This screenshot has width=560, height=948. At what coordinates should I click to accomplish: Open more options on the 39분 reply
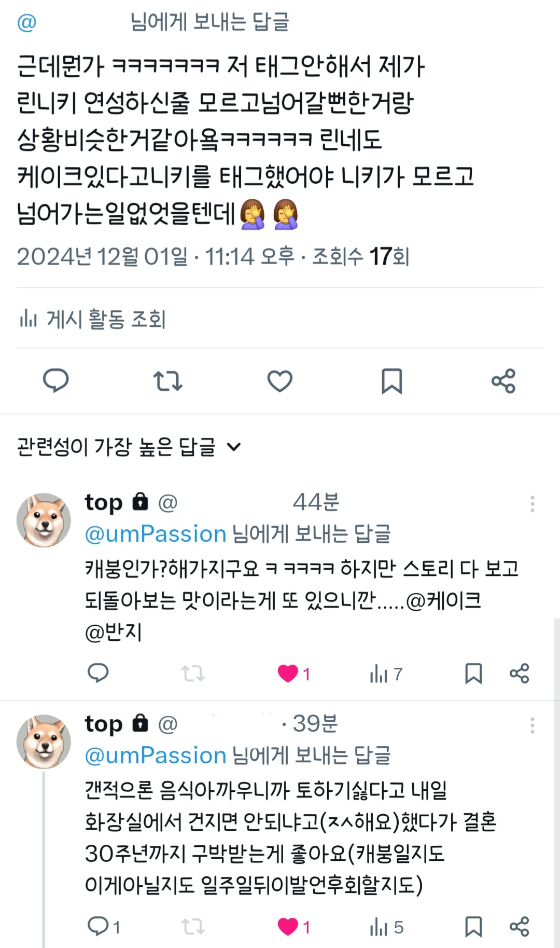click(x=532, y=725)
